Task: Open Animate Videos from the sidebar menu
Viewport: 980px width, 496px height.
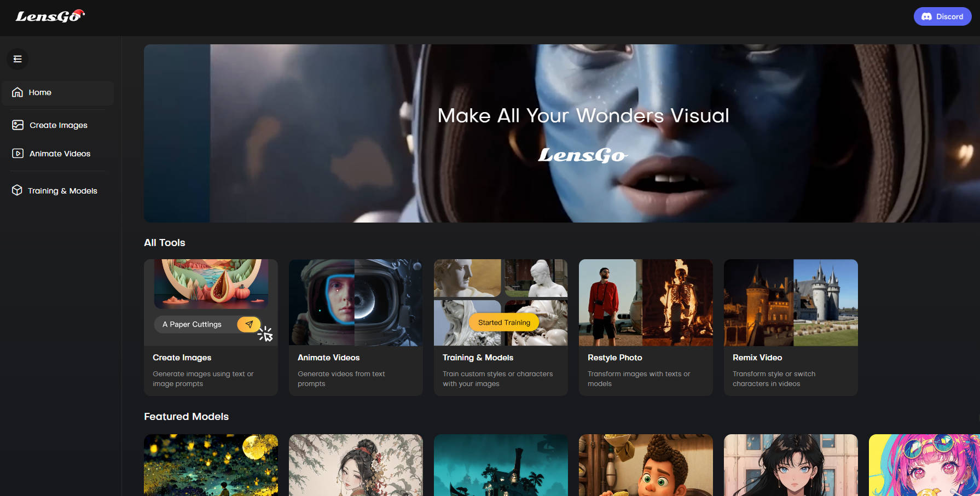Action: (x=60, y=154)
